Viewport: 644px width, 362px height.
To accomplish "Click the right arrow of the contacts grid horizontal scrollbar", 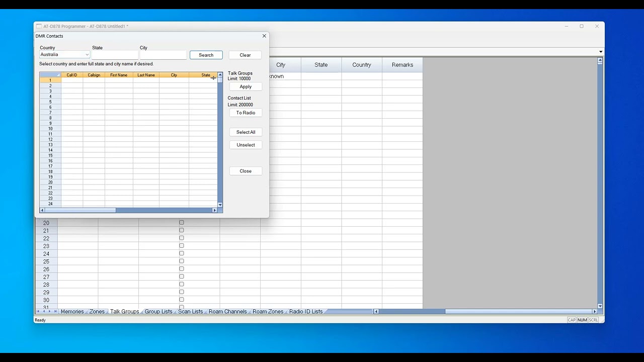I will [214, 210].
